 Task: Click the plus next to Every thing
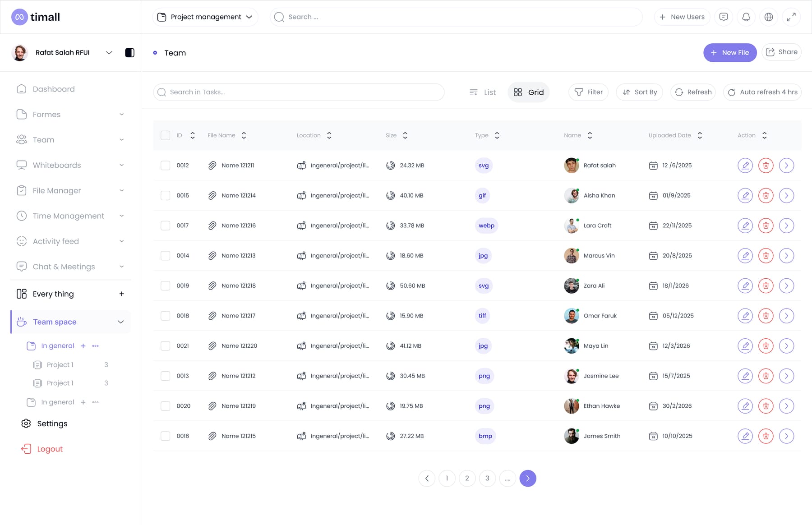[121, 294]
